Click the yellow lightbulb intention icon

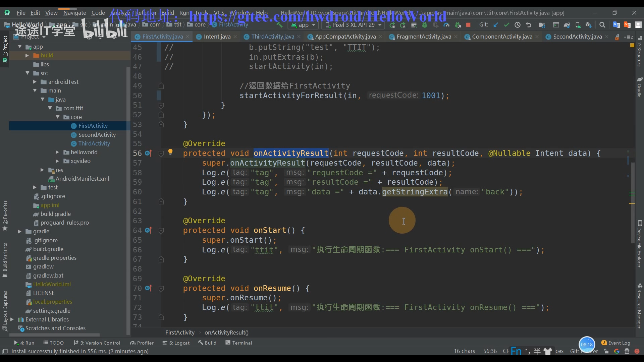170,152
